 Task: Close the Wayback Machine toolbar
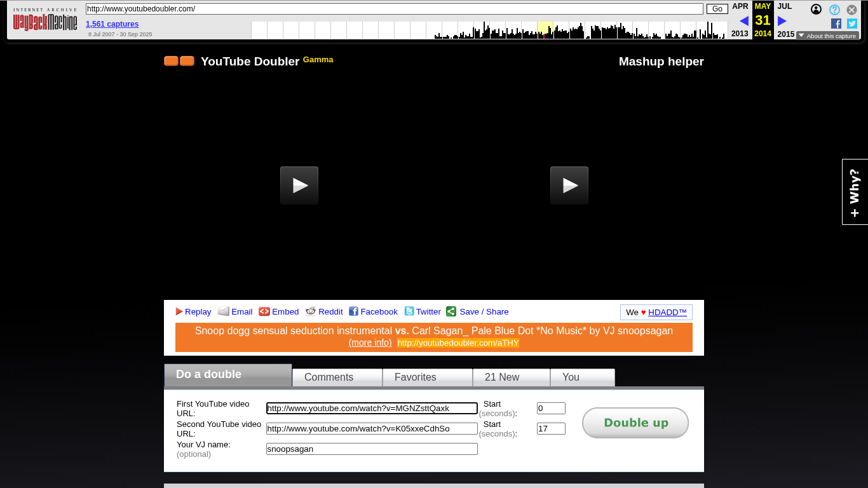click(x=852, y=10)
